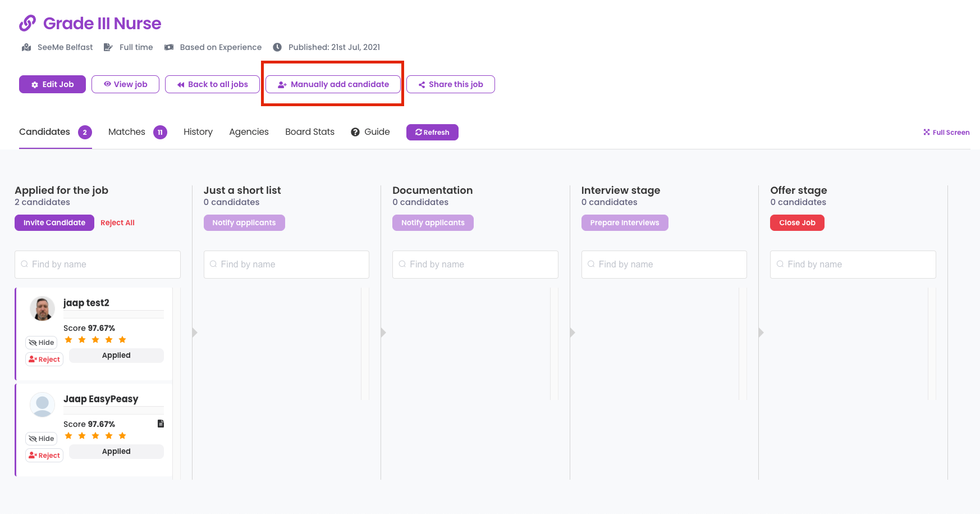
Task: Click Invite Candidate button
Action: (54, 223)
